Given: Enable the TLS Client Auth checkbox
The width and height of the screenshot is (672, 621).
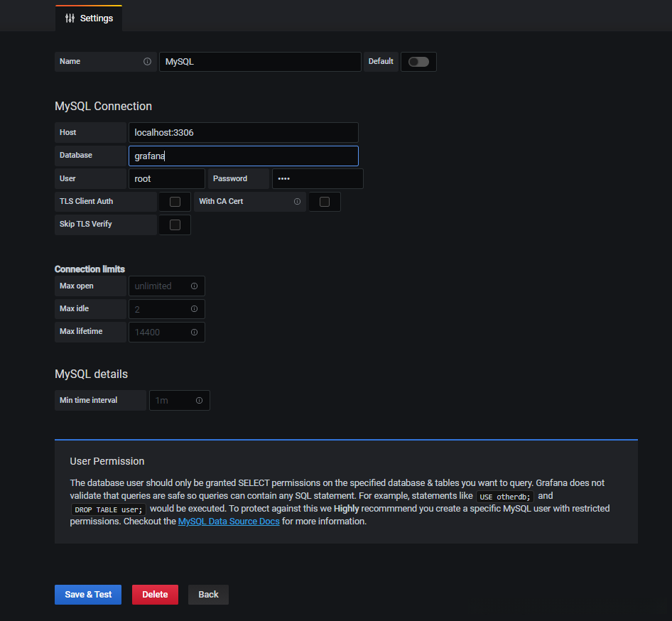Looking at the screenshot, I should pyautogui.click(x=175, y=202).
